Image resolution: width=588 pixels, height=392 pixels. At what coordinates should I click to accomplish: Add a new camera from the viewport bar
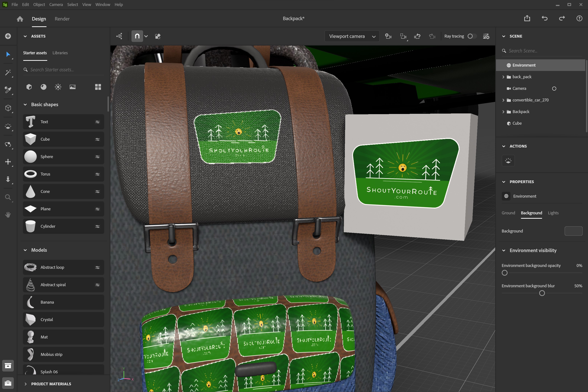coord(388,36)
